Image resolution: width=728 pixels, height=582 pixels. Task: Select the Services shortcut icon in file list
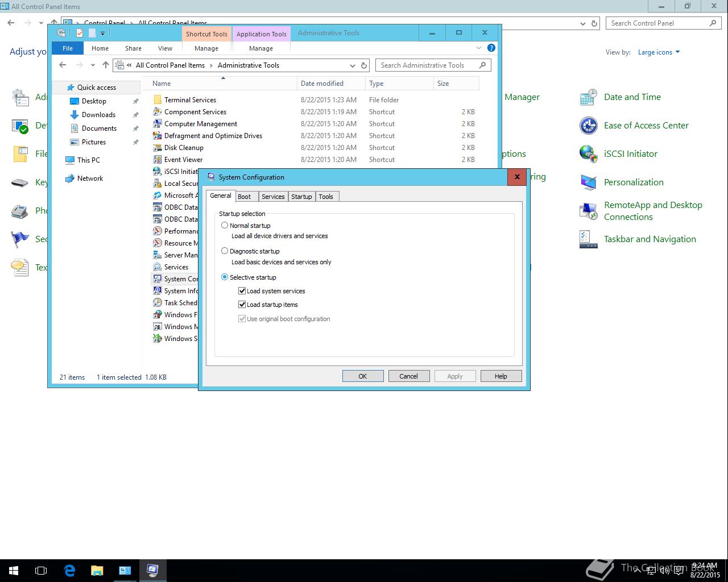158,267
